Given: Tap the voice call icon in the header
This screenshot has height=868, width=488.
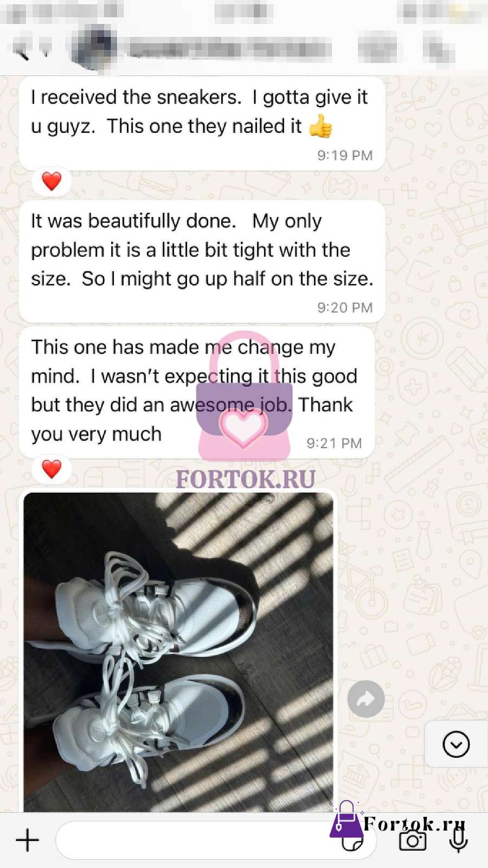Looking at the screenshot, I should (438, 50).
